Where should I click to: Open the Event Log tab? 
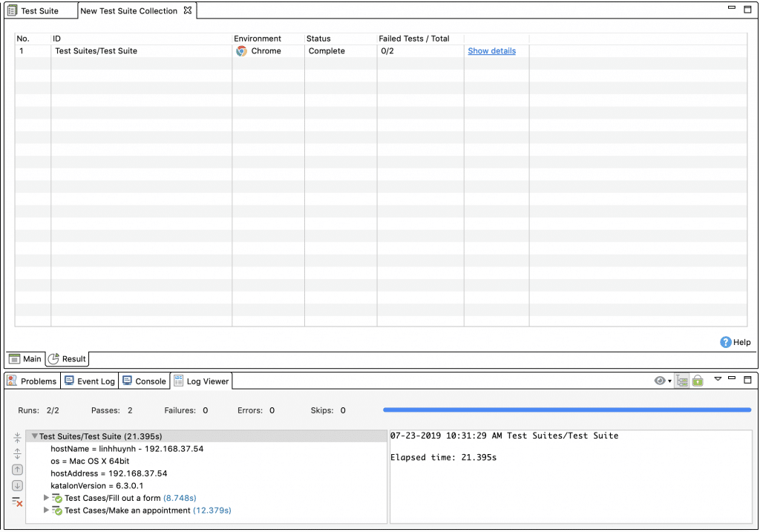90,381
